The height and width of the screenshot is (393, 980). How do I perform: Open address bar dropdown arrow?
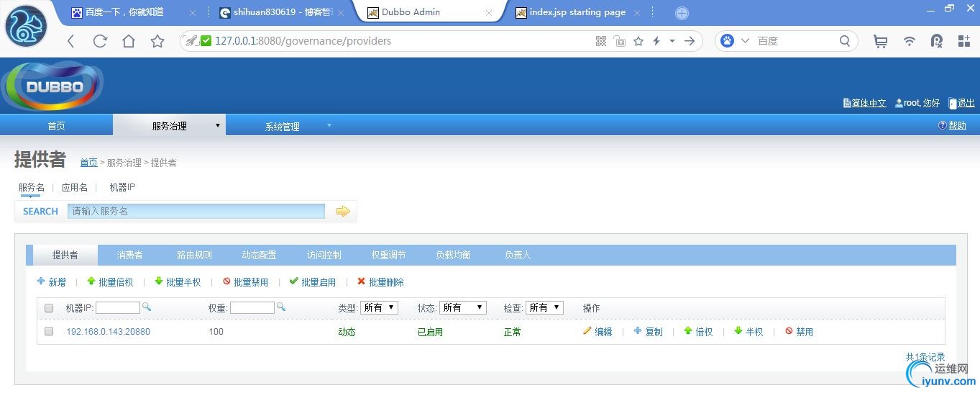coord(672,41)
